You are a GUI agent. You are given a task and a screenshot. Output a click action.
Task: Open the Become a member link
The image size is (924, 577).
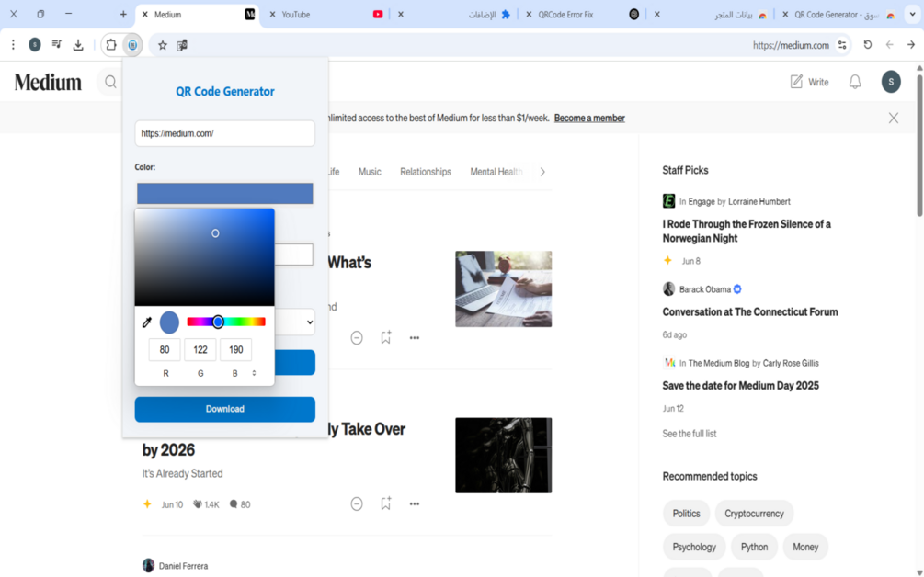[x=589, y=118]
